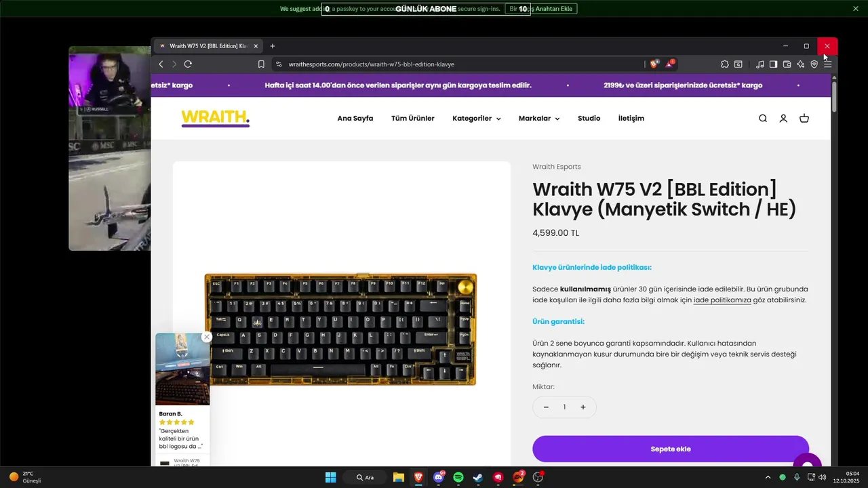The image size is (868, 488).
Task: Open the volume speaker tray icon
Action: tap(823, 477)
